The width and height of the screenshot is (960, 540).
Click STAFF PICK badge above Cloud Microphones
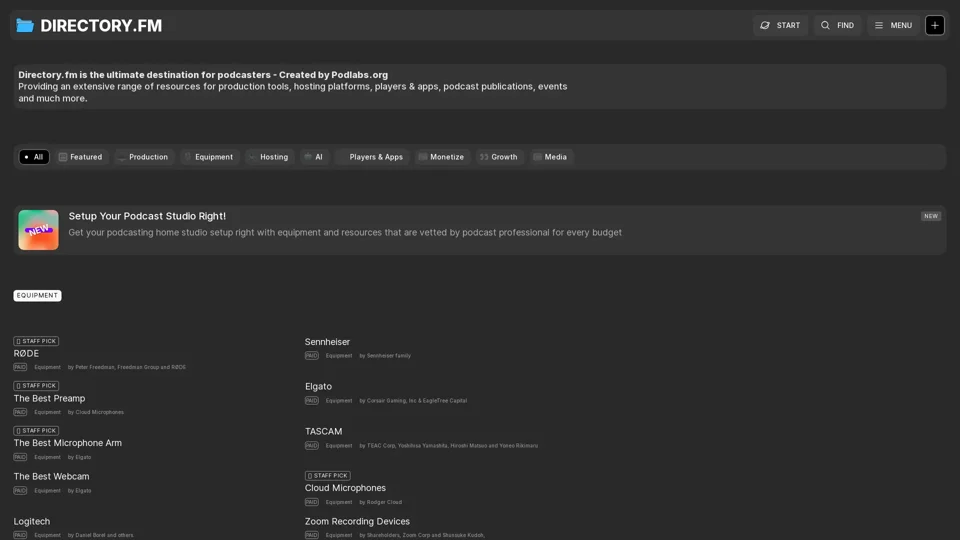coord(328,476)
